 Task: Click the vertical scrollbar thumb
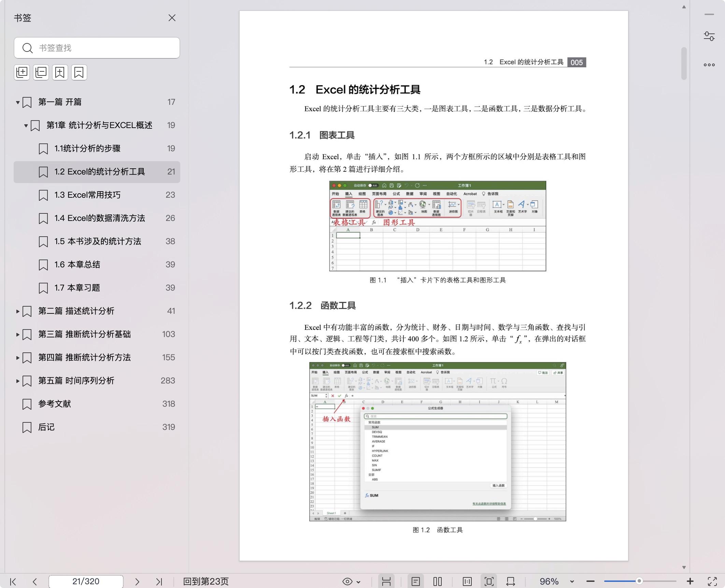(684, 64)
